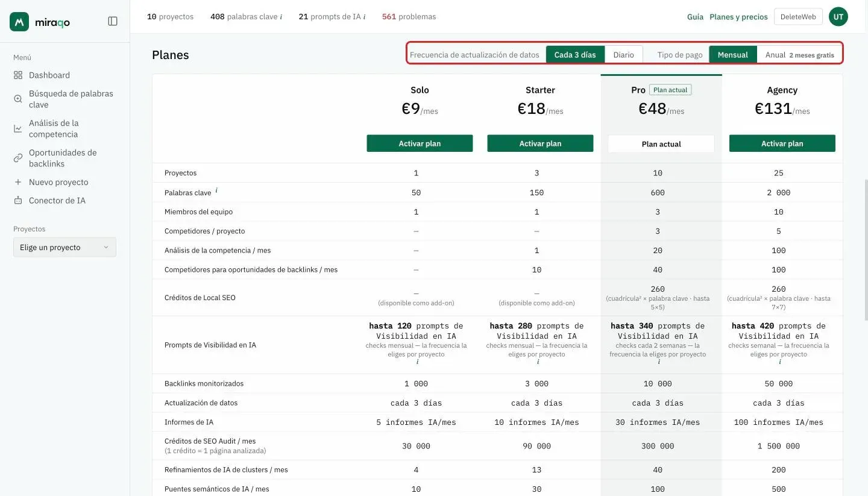Viewport: 868px width, 496px height.
Task: Click the 561 problemas counter
Action: 409,17
